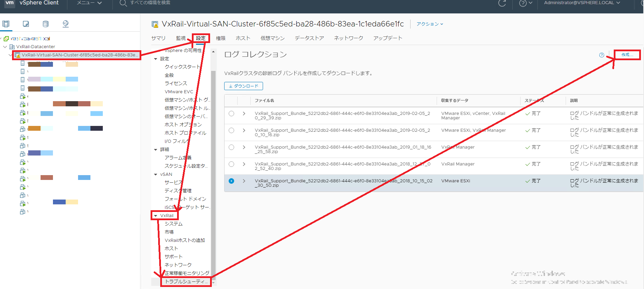This screenshot has height=289, width=644.
Task: Open トラブルシューティング in the VxRail section
Action: (186, 282)
